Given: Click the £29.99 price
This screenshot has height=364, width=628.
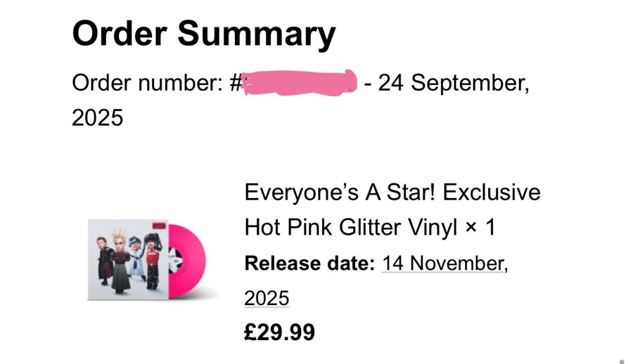Looking at the screenshot, I should tap(280, 333).
